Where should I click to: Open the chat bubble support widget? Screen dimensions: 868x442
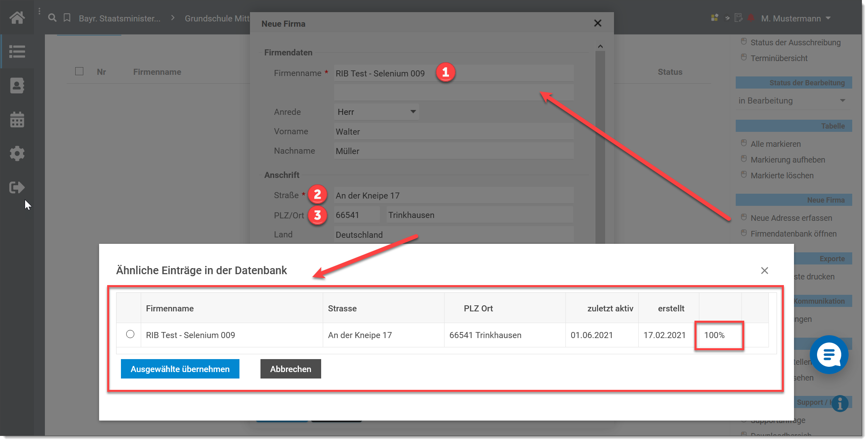[829, 355]
